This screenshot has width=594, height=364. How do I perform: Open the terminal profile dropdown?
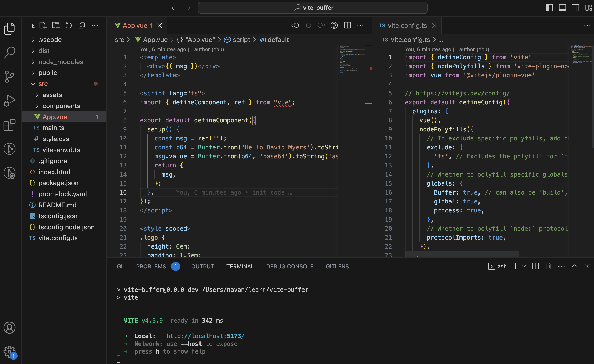(x=524, y=266)
